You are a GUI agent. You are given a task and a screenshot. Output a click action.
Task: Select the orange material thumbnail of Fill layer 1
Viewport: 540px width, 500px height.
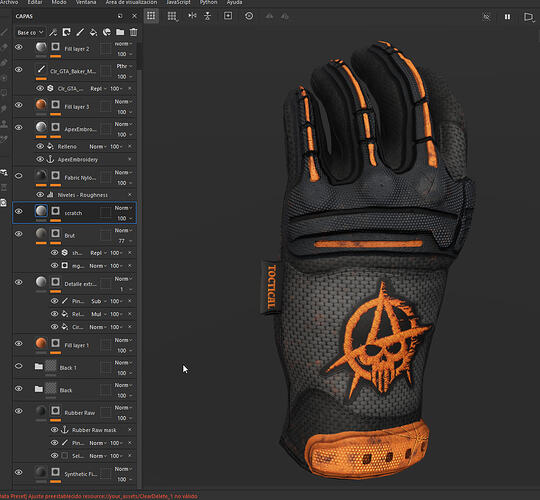pos(41,343)
